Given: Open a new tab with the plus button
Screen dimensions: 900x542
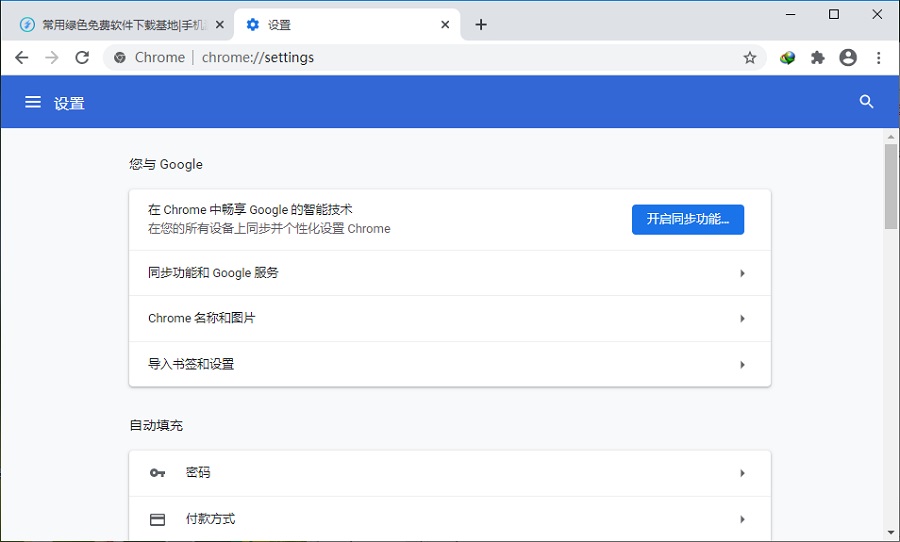Looking at the screenshot, I should click(481, 25).
